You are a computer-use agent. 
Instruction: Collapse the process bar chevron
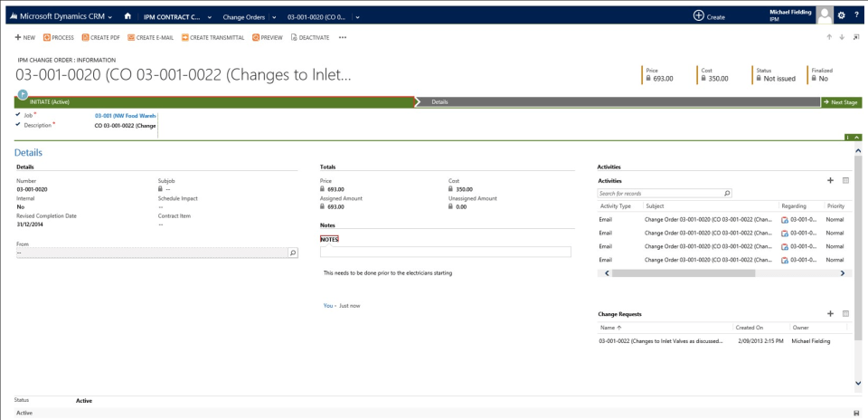click(857, 137)
